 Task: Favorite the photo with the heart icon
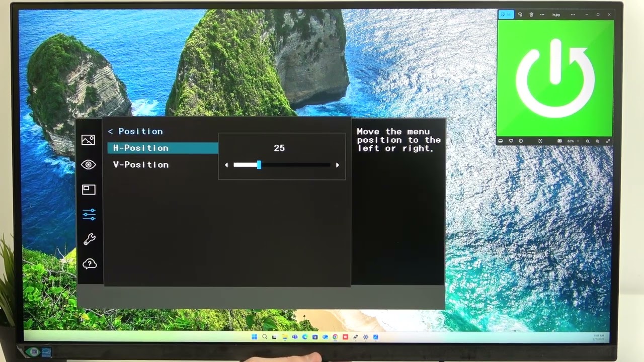click(x=511, y=141)
